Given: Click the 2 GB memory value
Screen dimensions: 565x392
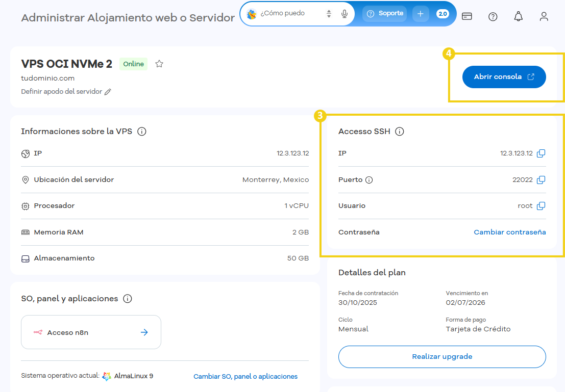Looking at the screenshot, I should click(x=301, y=232).
